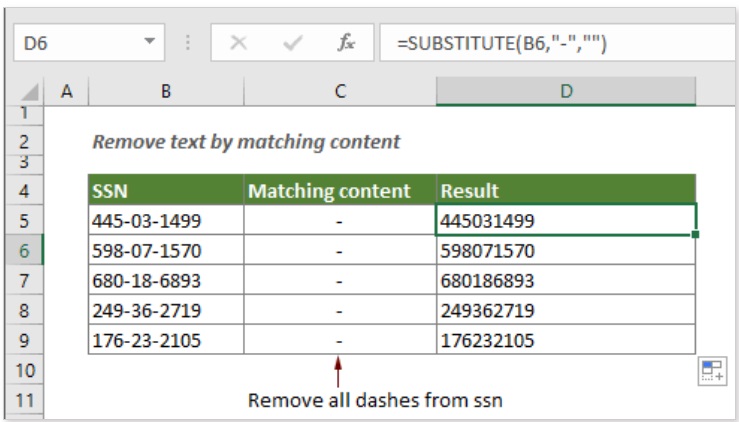
Task: Select row 7 header
Action: [x=25, y=281]
